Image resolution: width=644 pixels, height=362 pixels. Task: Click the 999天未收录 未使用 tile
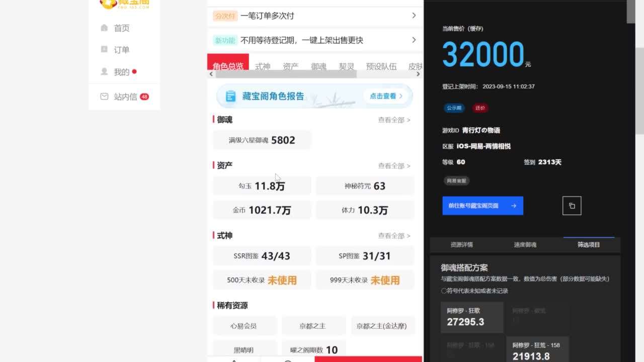tap(365, 280)
